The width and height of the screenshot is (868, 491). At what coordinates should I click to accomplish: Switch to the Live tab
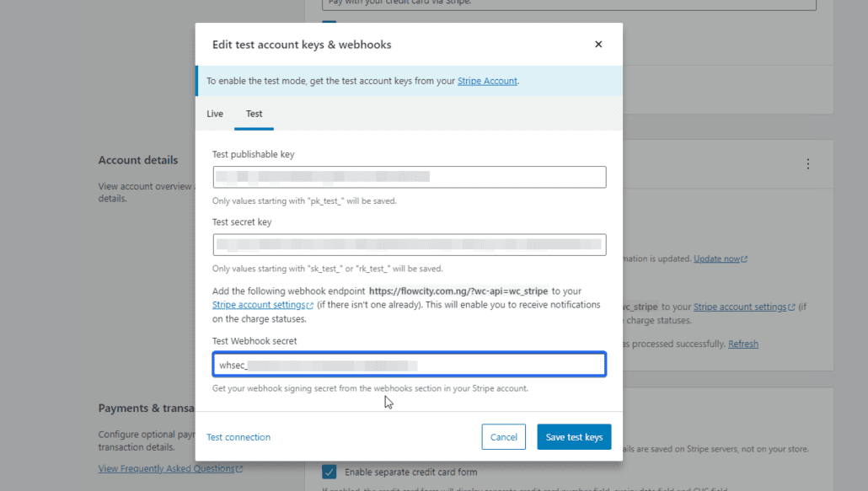coord(215,114)
